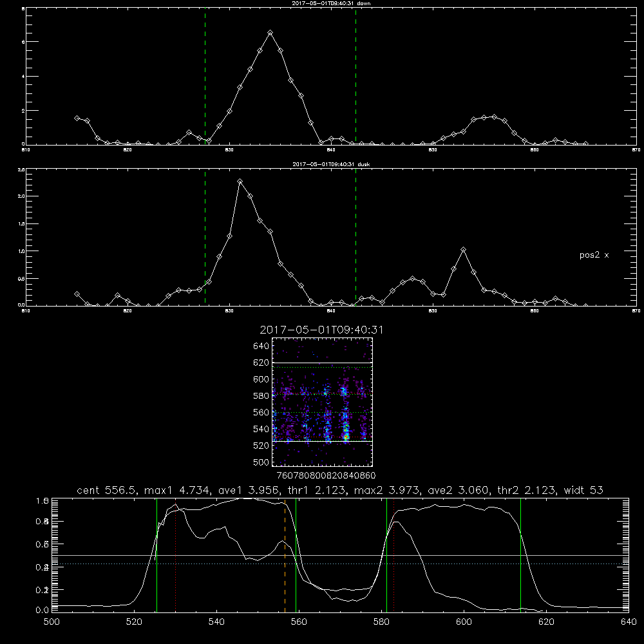Click the brightest hotspot in the heatmap
Image resolution: width=644 pixels, height=644 pixels.
click(x=346, y=437)
